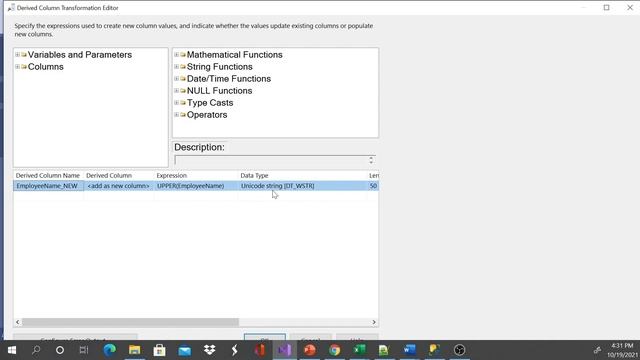Expand the Columns tree node

pyautogui.click(x=17, y=67)
